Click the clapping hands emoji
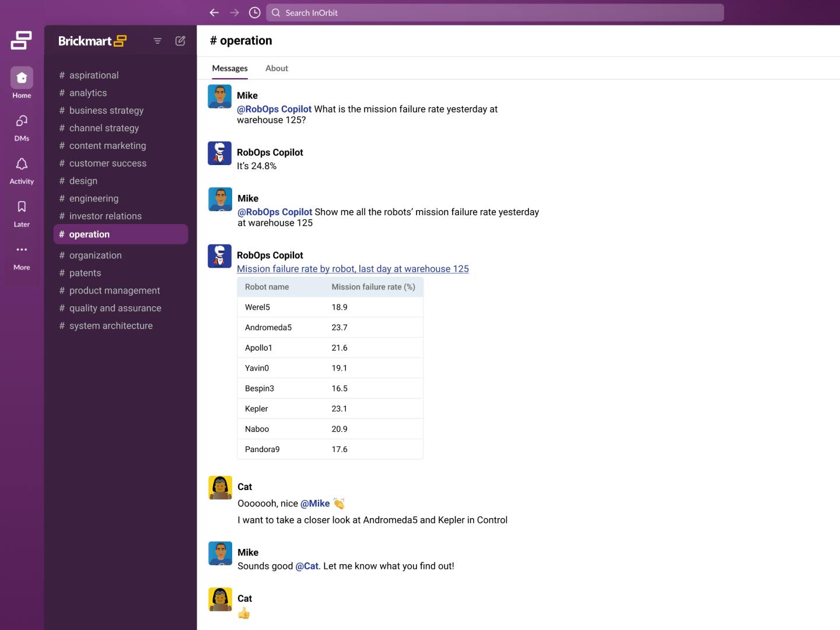 point(339,503)
